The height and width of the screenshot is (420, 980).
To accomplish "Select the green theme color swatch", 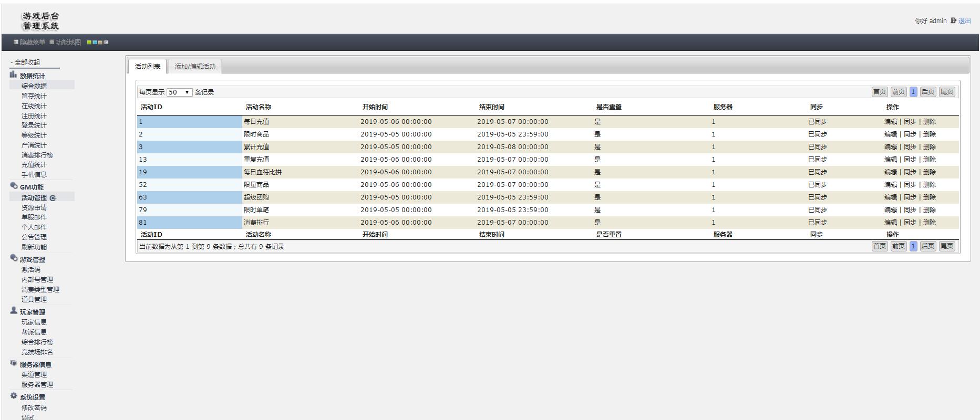I will (x=89, y=43).
